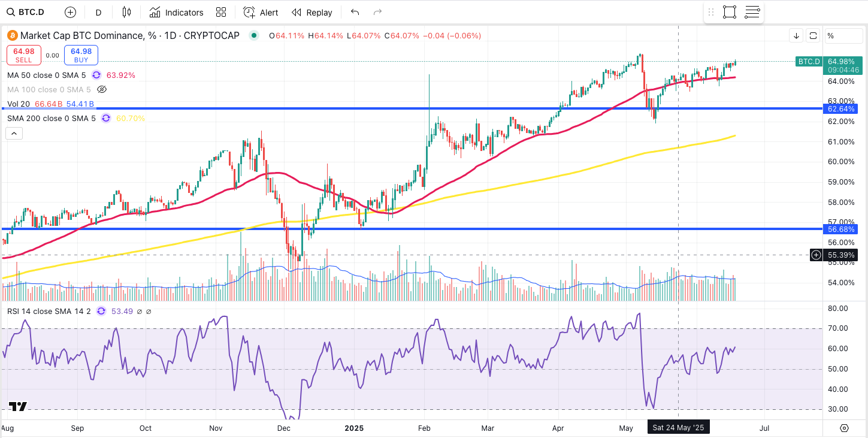This screenshot has height=438, width=868.
Task: Open the candlestick chart type selector
Action: [126, 12]
